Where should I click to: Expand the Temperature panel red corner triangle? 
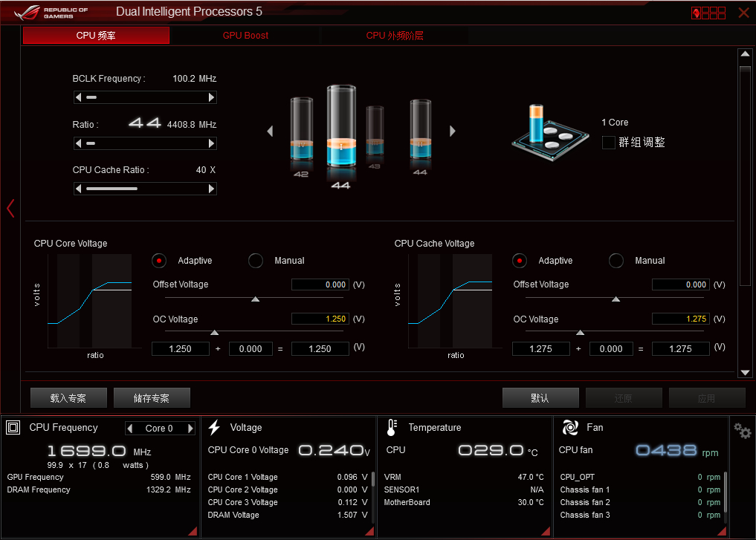tap(546, 531)
